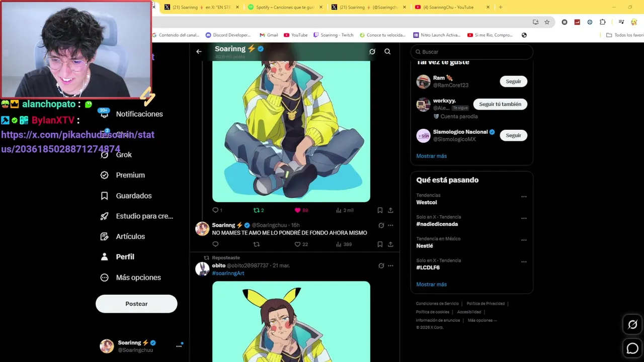This screenshot has height=362, width=644.
Task: Click Seguir tú también for workxyy
Action: coord(500,104)
